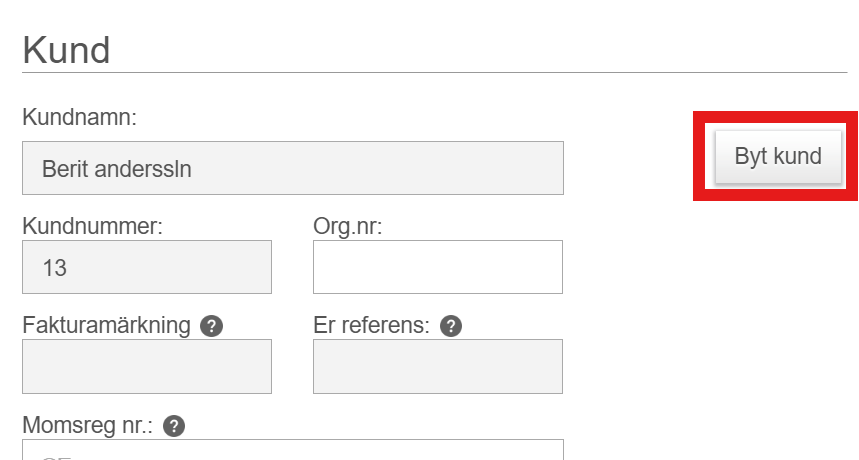Click into the Kundnamn text field
This screenshot has height=460, width=859.
point(293,168)
